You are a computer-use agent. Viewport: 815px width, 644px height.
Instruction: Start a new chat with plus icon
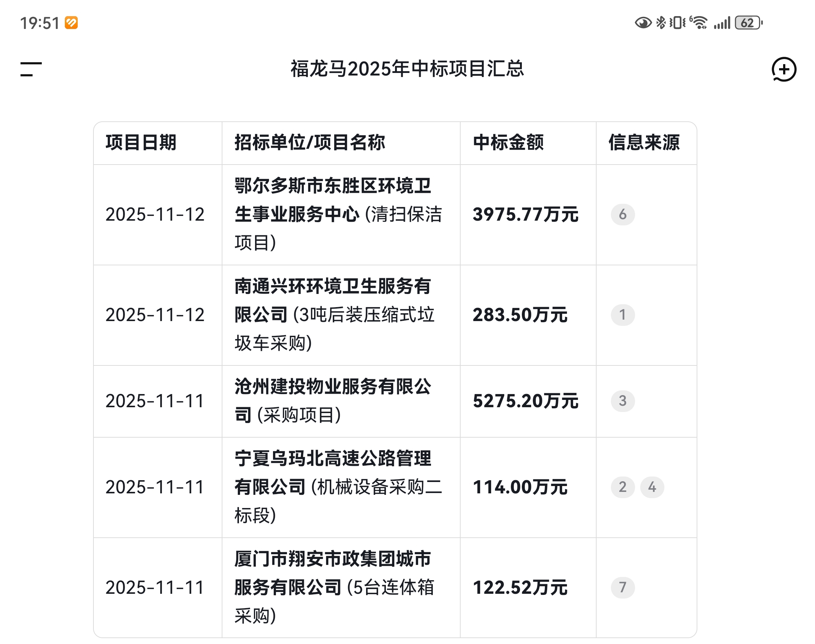[783, 69]
